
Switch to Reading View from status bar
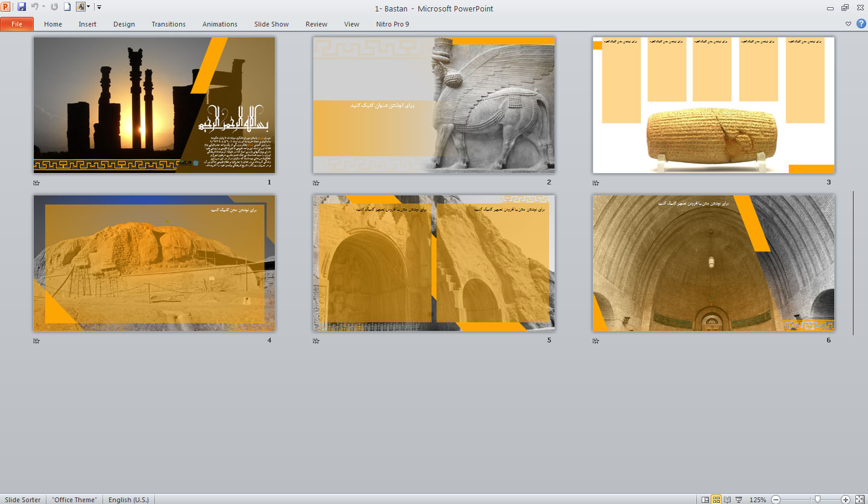pyautogui.click(x=727, y=500)
